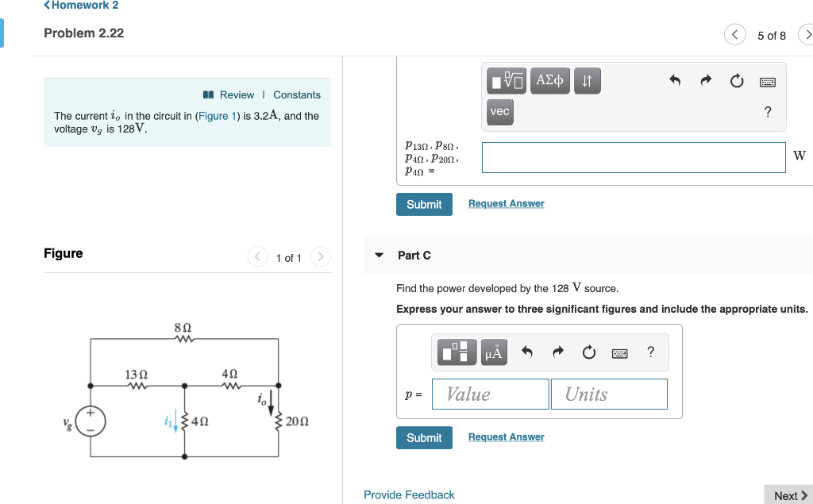Collapse the Part C section
The height and width of the screenshot is (504, 813).
pos(379,255)
